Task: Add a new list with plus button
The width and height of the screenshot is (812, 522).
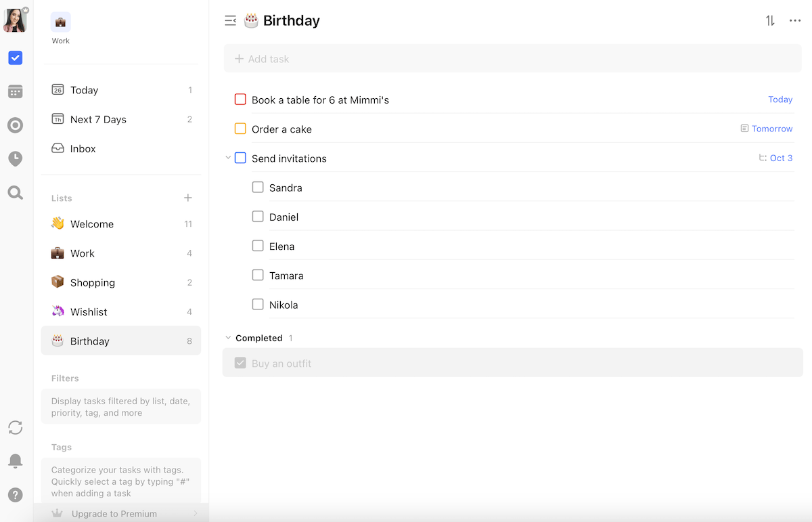Action: pos(188,198)
